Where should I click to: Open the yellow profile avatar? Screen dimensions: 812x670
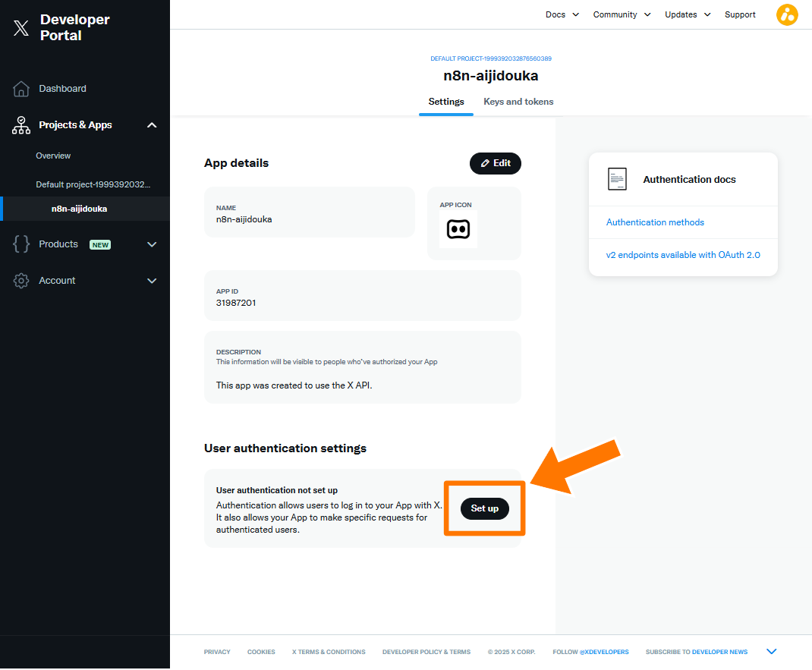pos(787,14)
